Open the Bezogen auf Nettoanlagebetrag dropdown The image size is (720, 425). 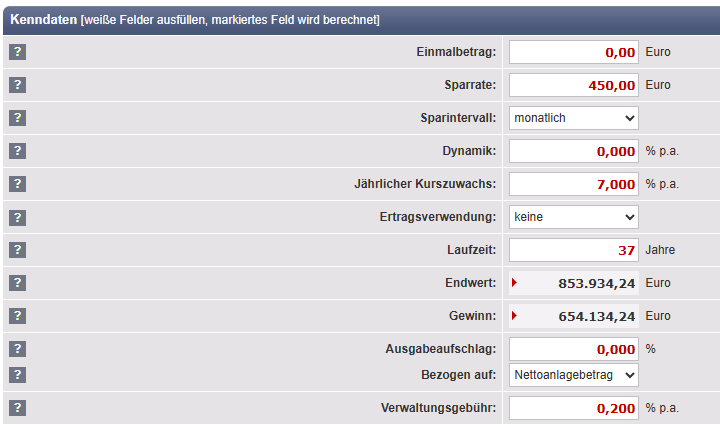pyautogui.click(x=573, y=375)
